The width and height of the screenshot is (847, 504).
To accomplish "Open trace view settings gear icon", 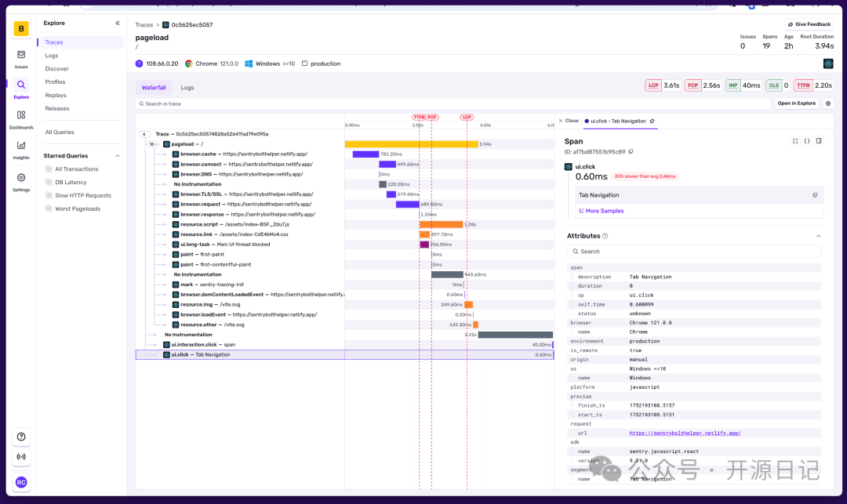I will point(827,103).
